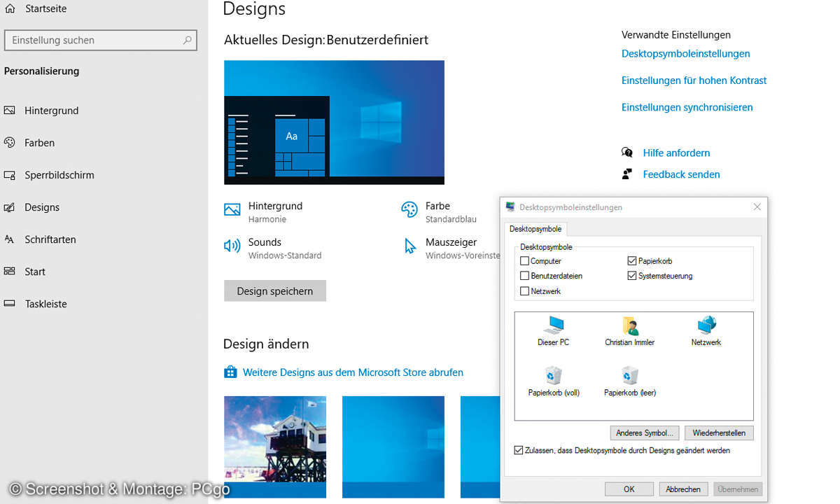Click the Mauszeiger cursor icon

pyautogui.click(x=410, y=246)
